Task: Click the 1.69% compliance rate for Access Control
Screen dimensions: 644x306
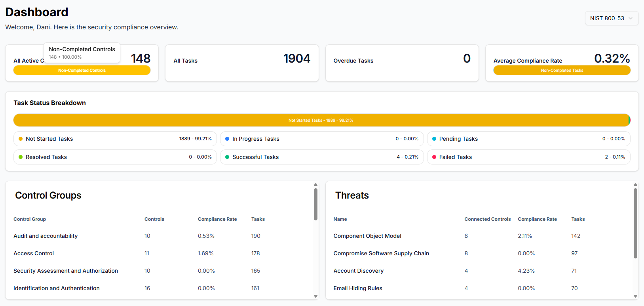Action: tap(206, 253)
